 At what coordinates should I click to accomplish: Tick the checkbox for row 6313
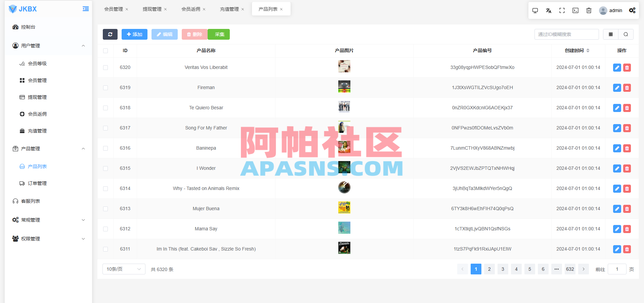[x=105, y=209]
